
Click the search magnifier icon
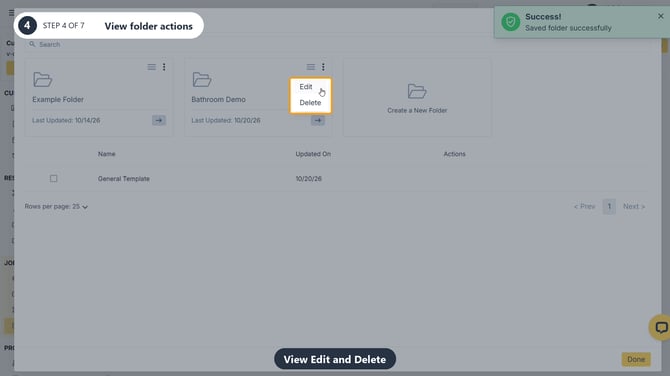point(32,44)
